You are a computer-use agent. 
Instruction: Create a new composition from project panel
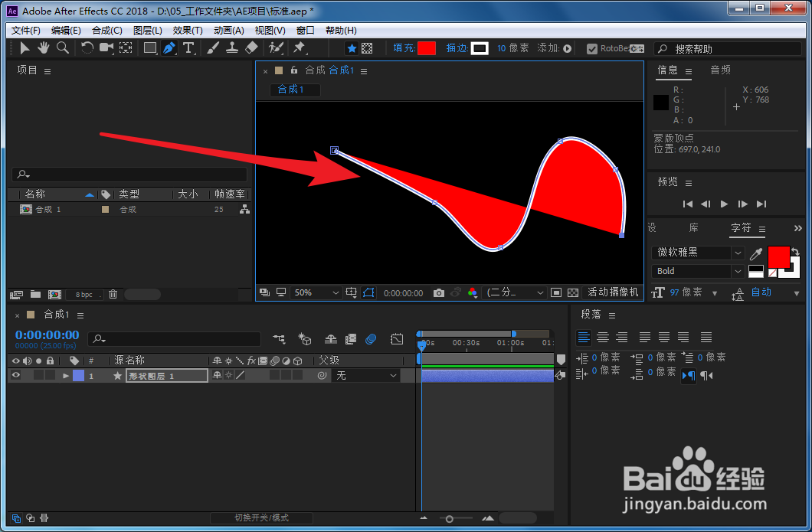[54, 295]
